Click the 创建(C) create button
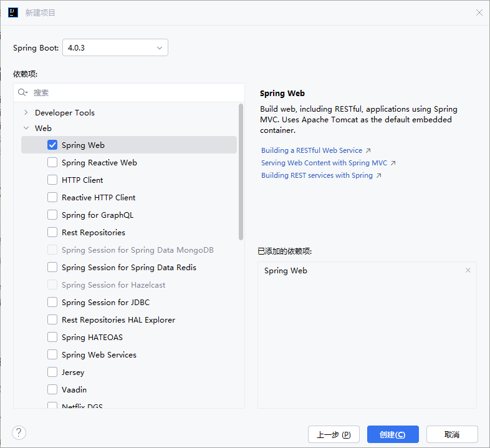Viewport: 490px width, 448px height. [x=393, y=434]
